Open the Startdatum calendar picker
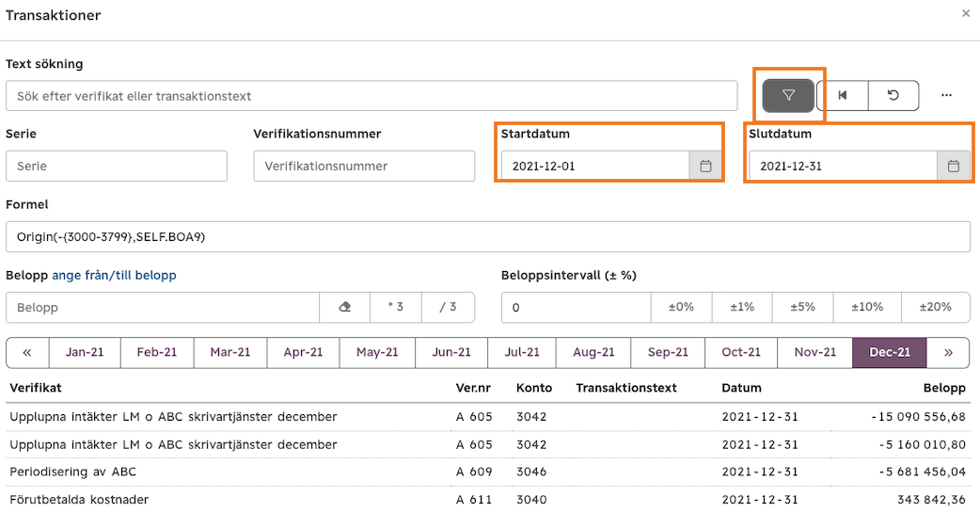Viewport: 980px width, 512px height. 705,167
